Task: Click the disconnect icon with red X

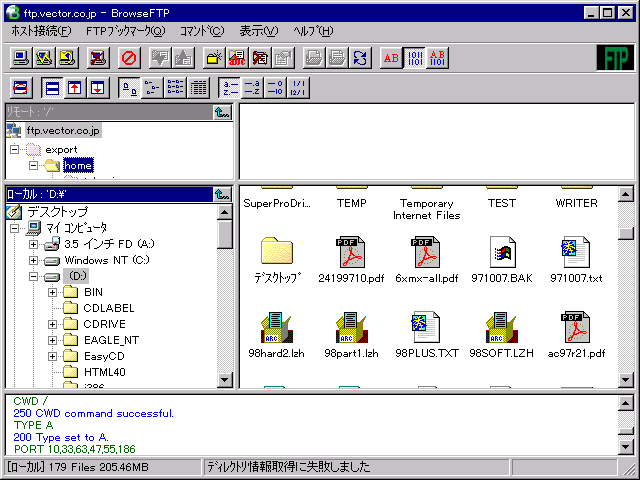Action: [x=98, y=58]
